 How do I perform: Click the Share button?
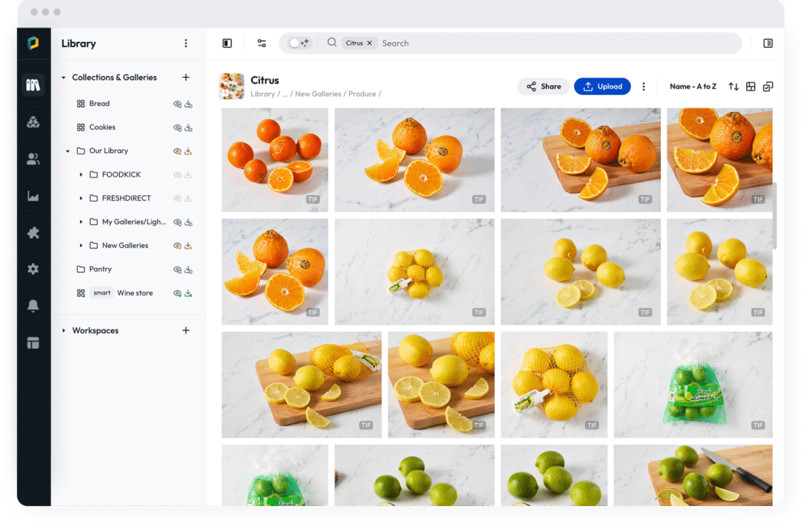click(543, 87)
